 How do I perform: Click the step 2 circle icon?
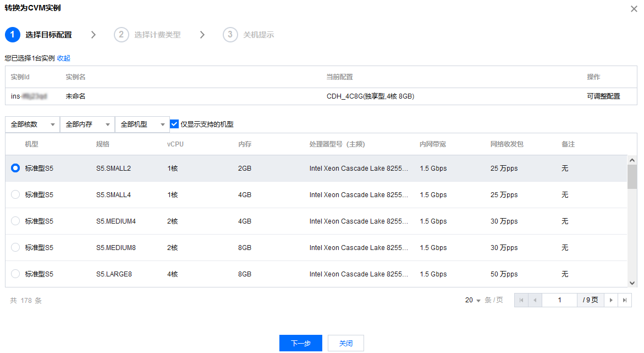121,35
